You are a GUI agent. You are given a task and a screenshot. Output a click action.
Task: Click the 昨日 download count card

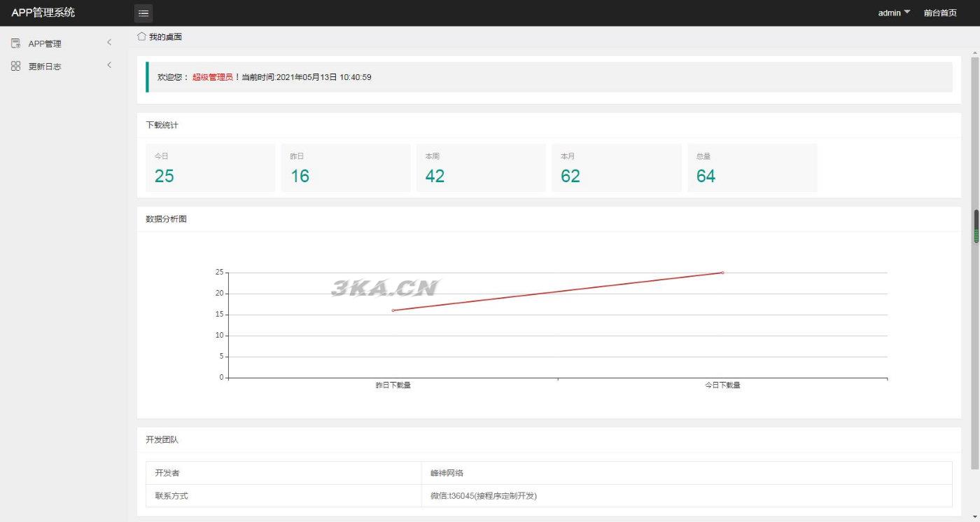click(x=346, y=168)
